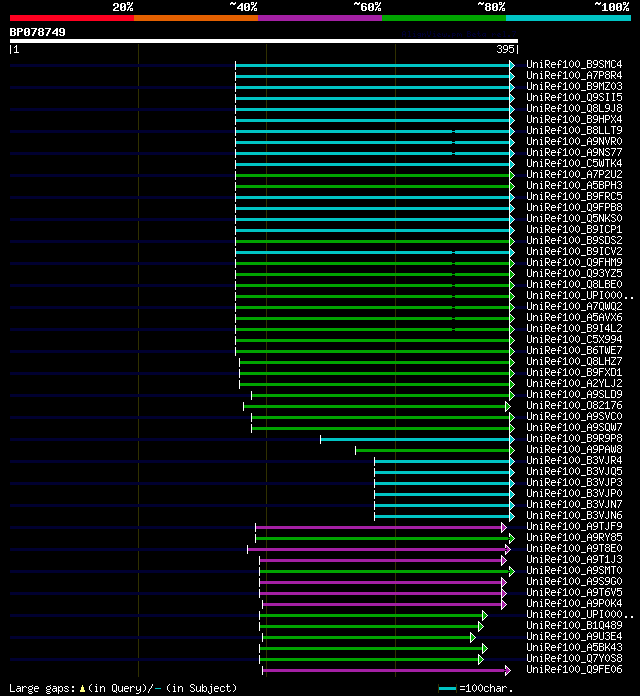The height and width of the screenshot is (696, 640).
Task: Select the UniRef100_C5X994 label
Action: (x=574, y=339)
